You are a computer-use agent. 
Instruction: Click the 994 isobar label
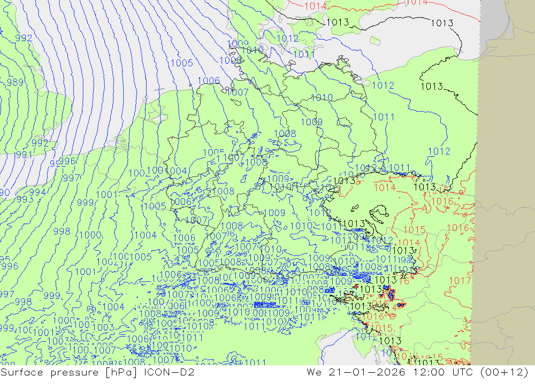coord(37,192)
